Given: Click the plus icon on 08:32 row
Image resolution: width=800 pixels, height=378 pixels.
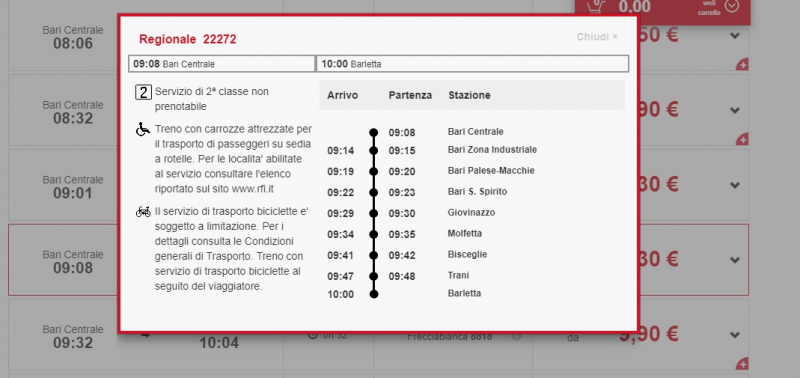Looking at the screenshot, I should [x=742, y=140].
